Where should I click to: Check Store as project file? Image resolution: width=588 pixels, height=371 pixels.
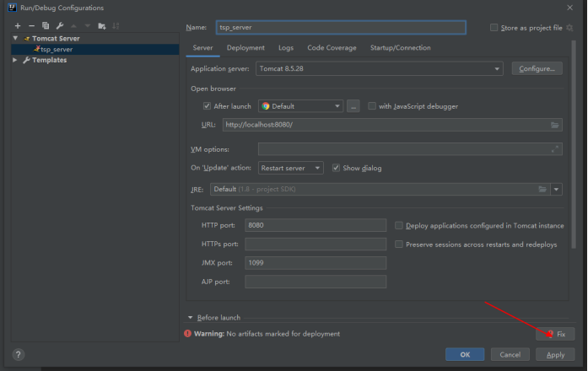point(494,27)
